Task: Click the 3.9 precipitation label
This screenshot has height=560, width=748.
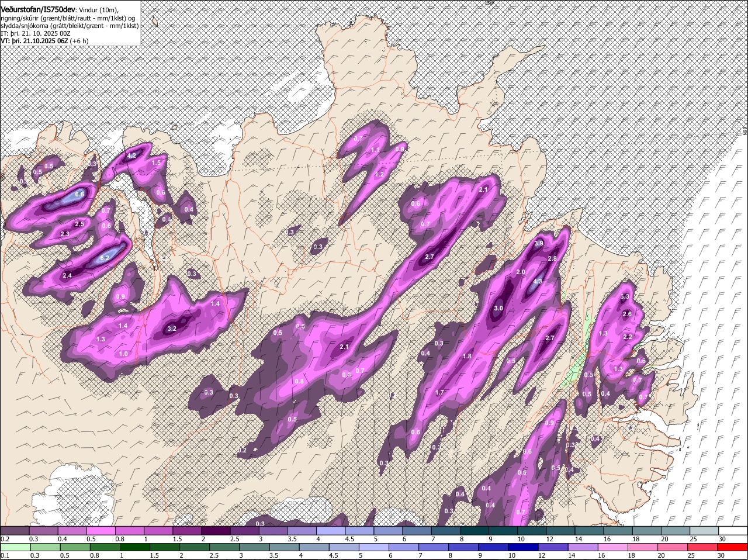Action: click(539, 243)
